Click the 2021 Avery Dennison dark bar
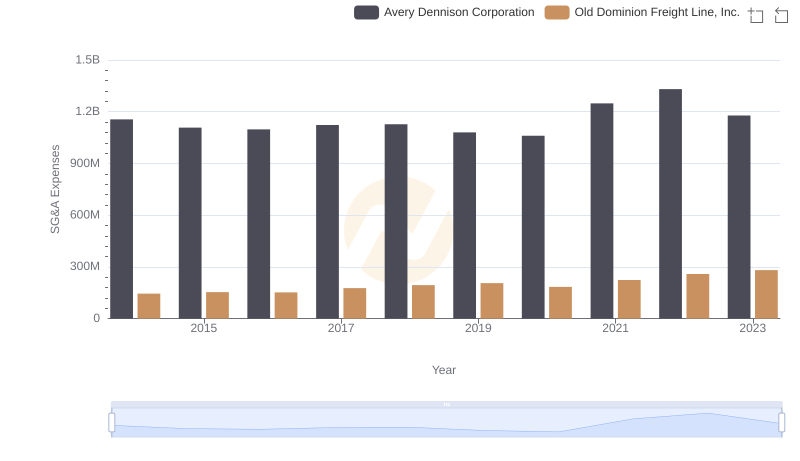Viewport: 800px width, 461px height. tap(602, 211)
